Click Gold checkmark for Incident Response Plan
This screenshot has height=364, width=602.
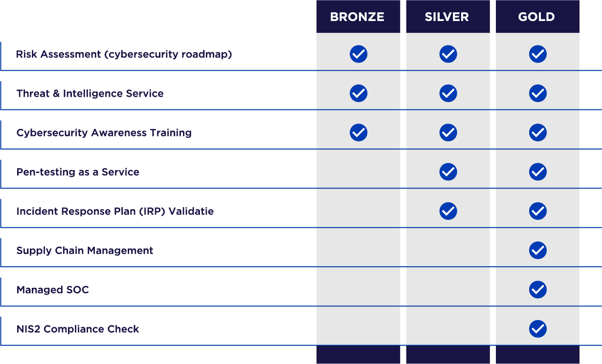tap(538, 211)
